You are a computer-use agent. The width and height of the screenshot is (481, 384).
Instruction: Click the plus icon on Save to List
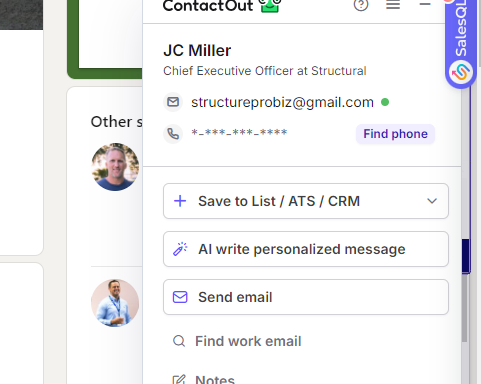coord(180,201)
